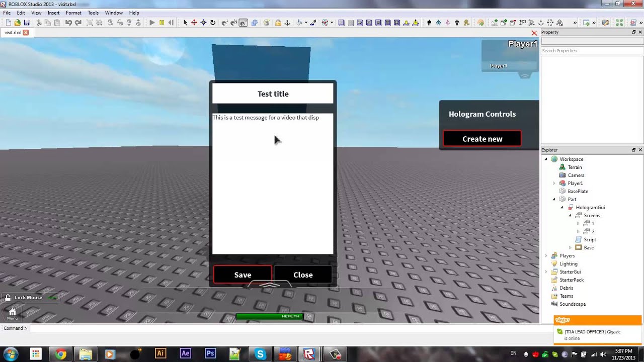The height and width of the screenshot is (362, 644).
Task: Pause the running simulation
Action: tap(162, 23)
